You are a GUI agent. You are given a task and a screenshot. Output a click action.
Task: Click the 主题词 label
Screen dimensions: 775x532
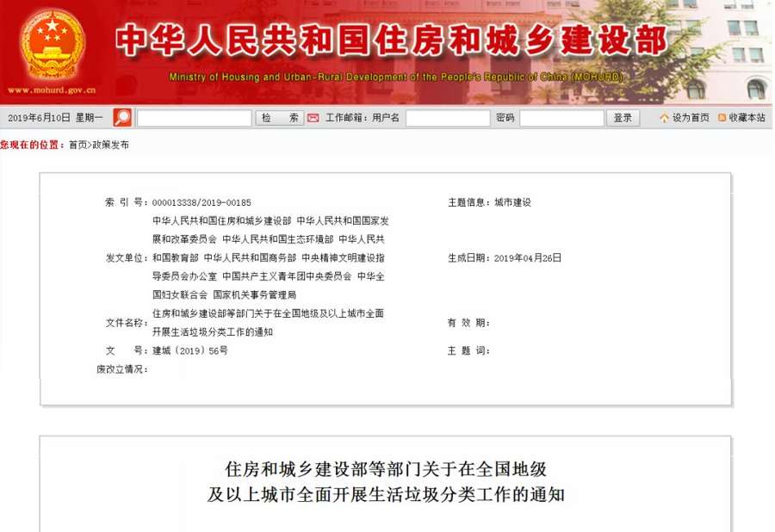tap(468, 350)
